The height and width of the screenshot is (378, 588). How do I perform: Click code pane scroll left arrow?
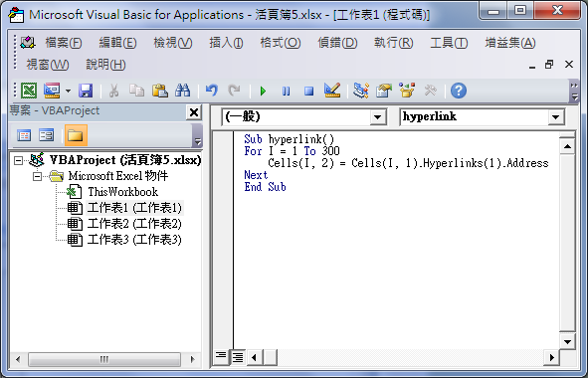(255, 357)
